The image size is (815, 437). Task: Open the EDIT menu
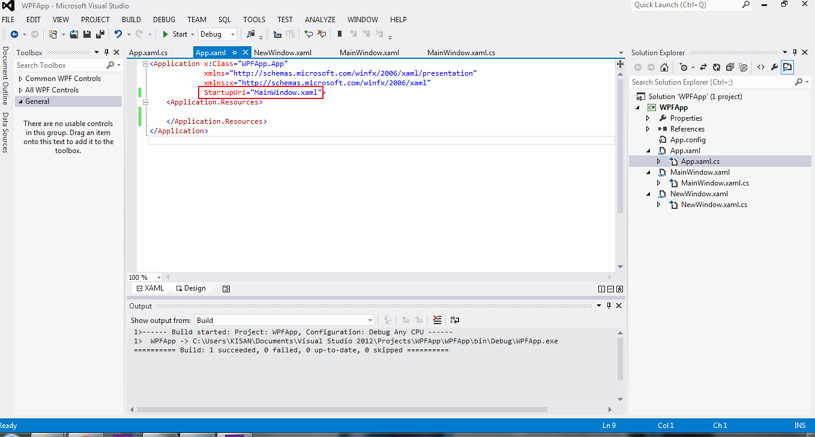pos(33,20)
